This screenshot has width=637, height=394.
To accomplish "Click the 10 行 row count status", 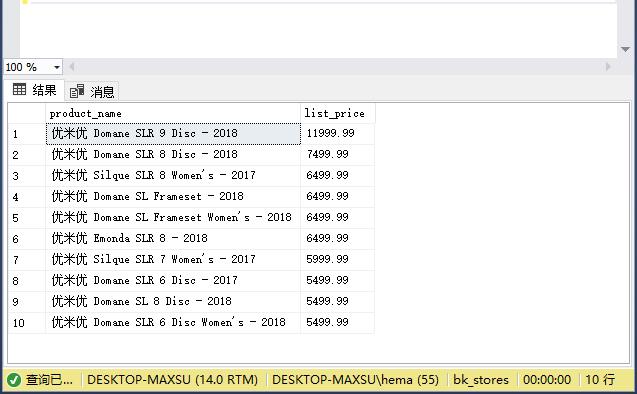I will coord(600,380).
